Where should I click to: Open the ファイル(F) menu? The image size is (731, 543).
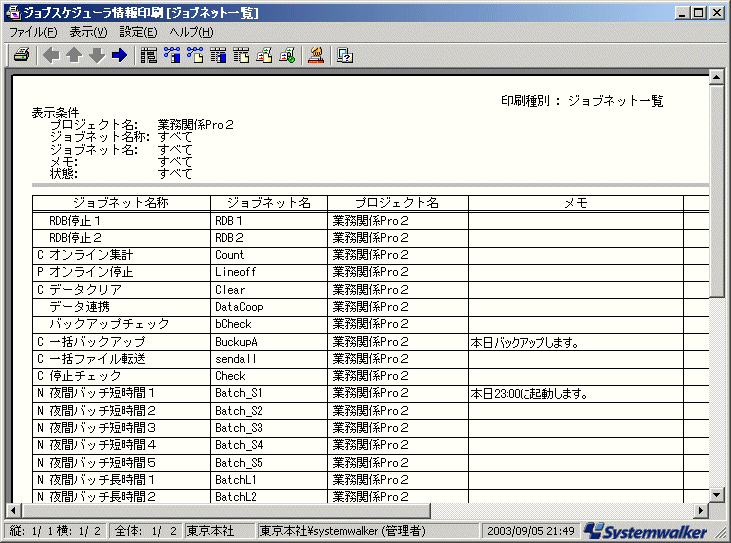click(33, 32)
